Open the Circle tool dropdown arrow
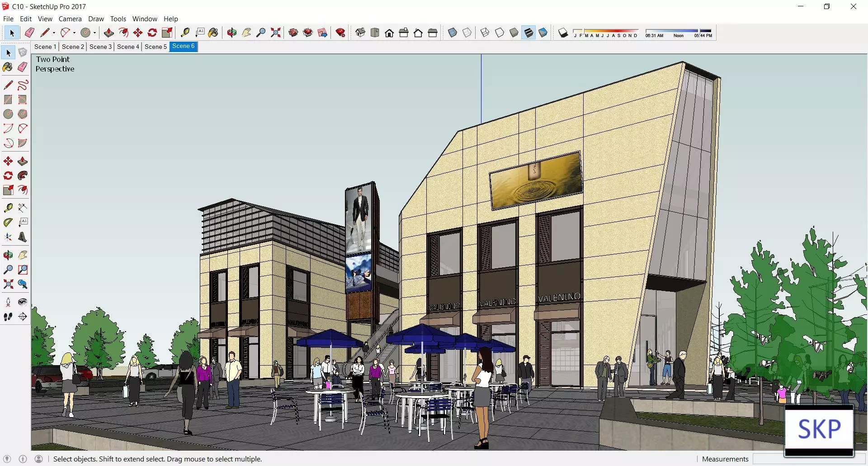Image resolution: width=868 pixels, height=466 pixels. (94, 33)
